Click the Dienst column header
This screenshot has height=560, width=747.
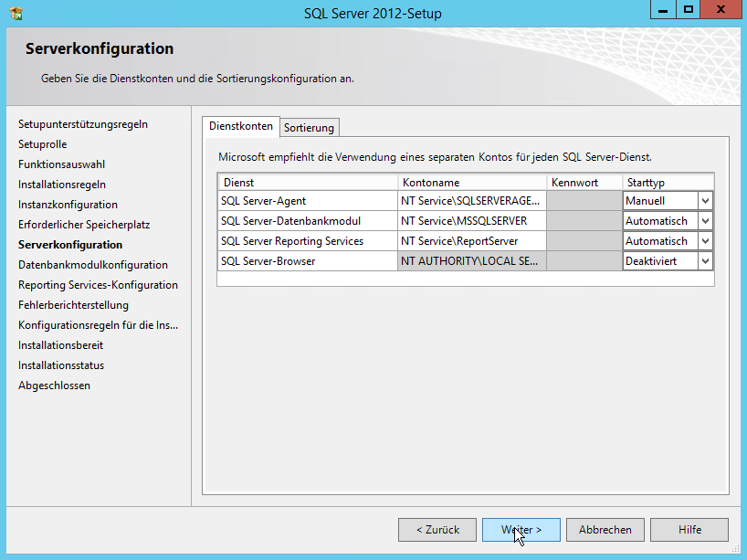click(307, 183)
